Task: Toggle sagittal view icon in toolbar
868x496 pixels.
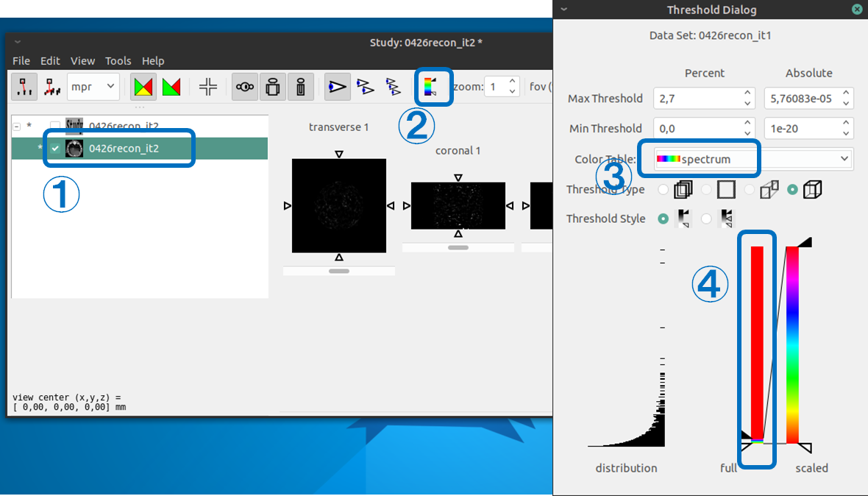Action: click(301, 87)
